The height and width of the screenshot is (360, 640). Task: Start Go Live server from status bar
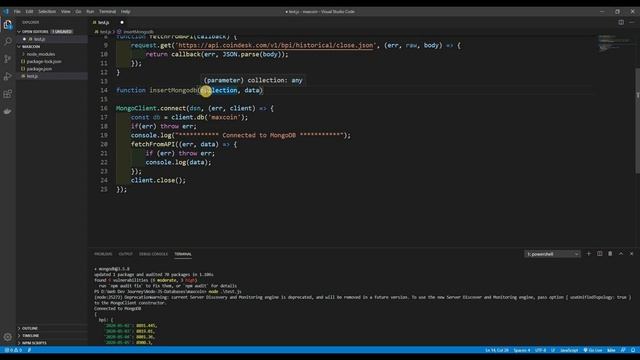tap(593, 350)
